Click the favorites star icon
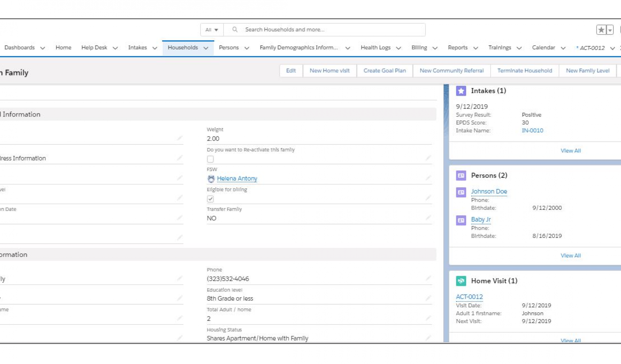 click(x=601, y=30)
